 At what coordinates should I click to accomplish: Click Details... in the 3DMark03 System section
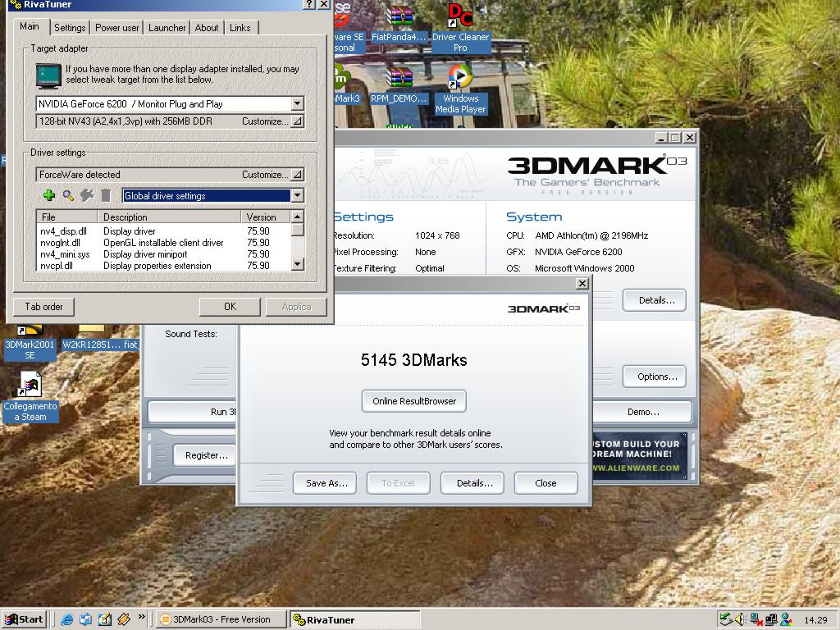(654, 300)
